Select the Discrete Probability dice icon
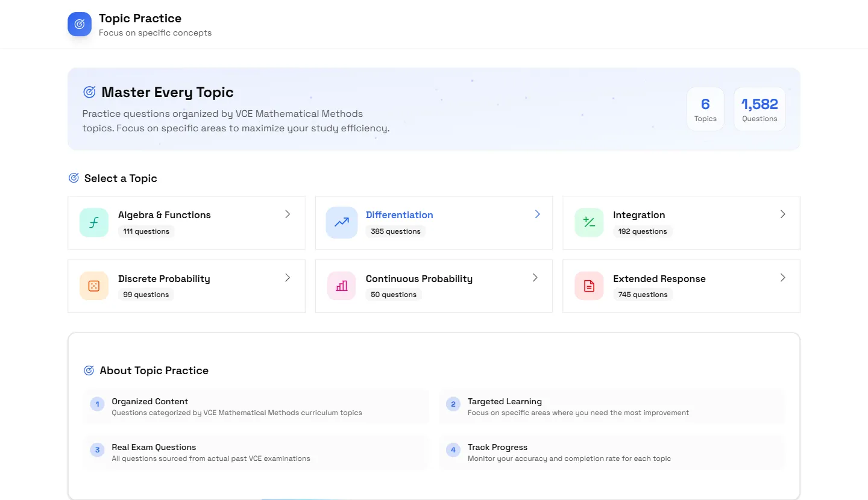 click(x=94, y=286)
